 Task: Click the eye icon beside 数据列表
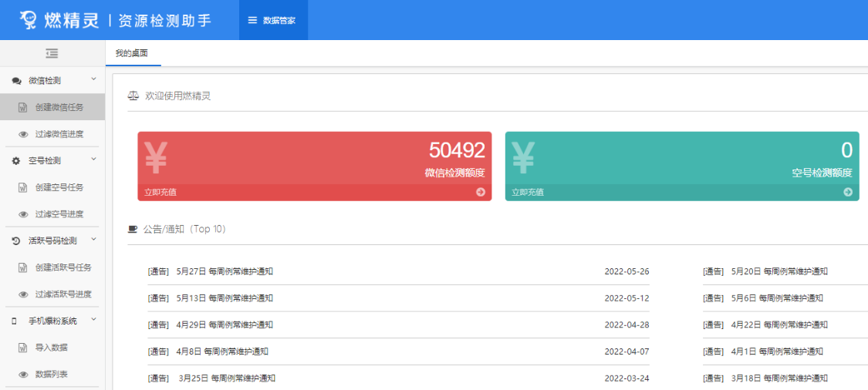(23, 375)
